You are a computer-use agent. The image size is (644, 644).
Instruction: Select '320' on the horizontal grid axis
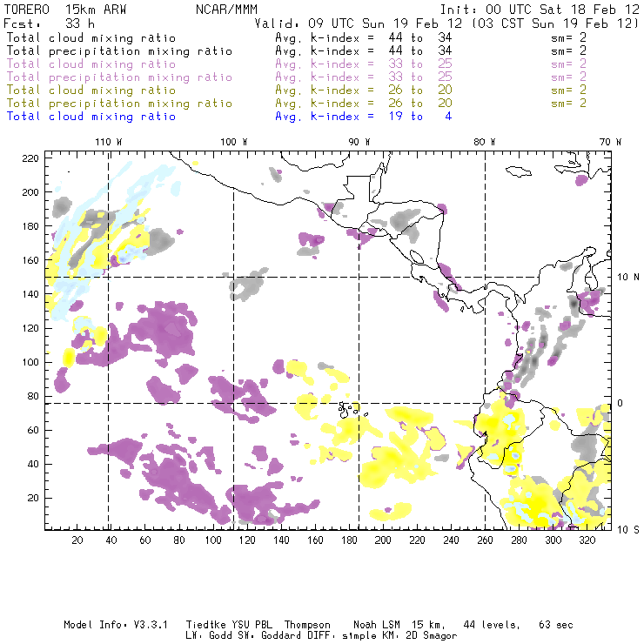[x=587, y=540]
